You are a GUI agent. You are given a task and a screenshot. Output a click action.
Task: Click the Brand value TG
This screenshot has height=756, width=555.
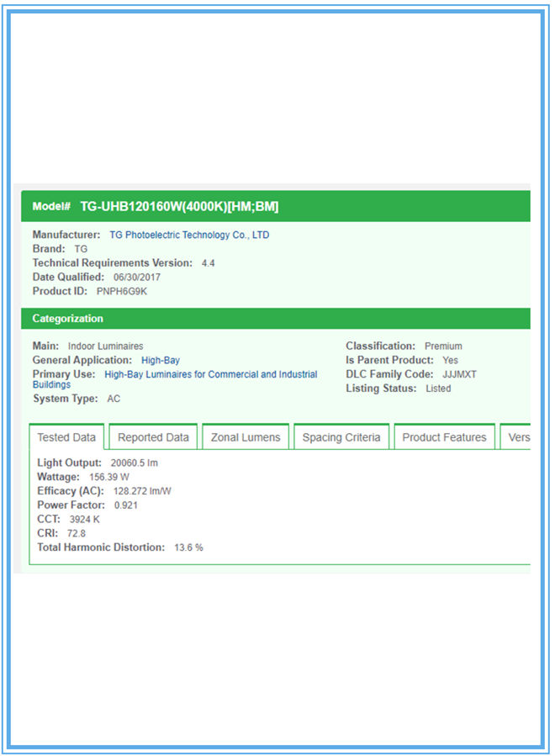[81, 249]
